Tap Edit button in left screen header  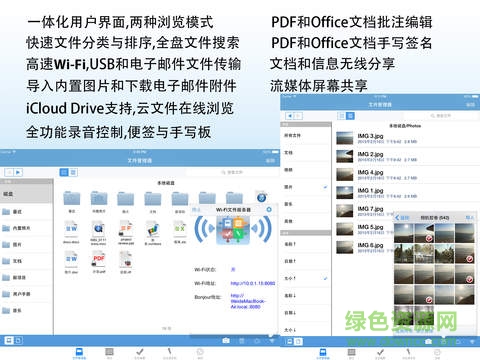270,161
